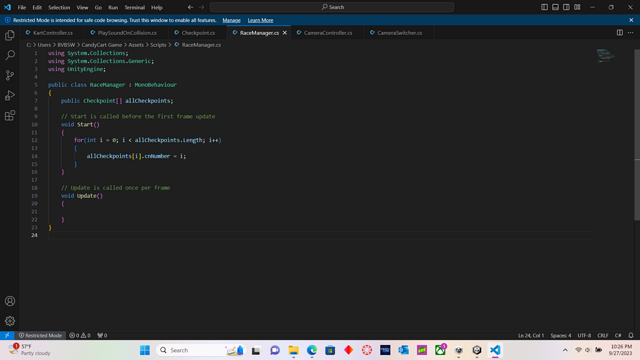Screen dimensions: 640x360
Task: Open Microsoft Edge from the taskbar
Action: pyautogui.click(x=312, y=350)
